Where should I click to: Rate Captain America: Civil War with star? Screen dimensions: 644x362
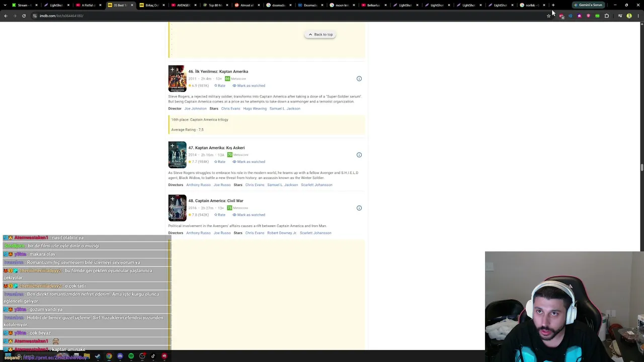(220, 215)
